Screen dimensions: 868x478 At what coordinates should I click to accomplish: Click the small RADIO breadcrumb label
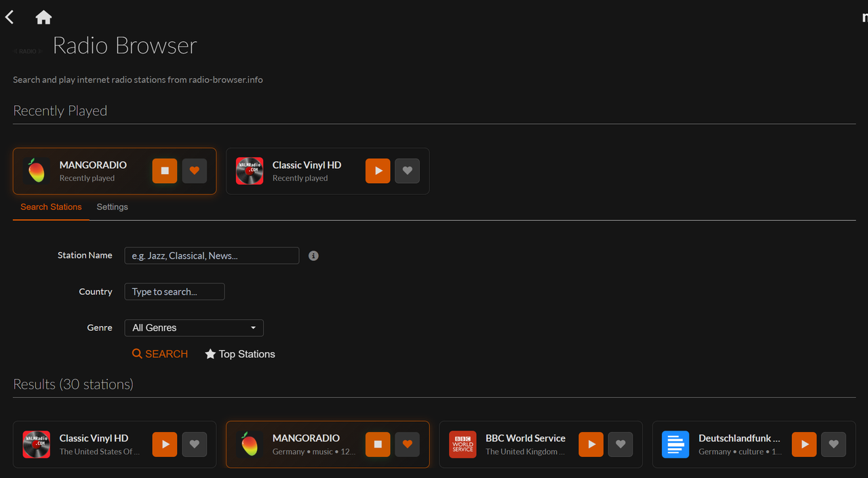click(28, 52)
